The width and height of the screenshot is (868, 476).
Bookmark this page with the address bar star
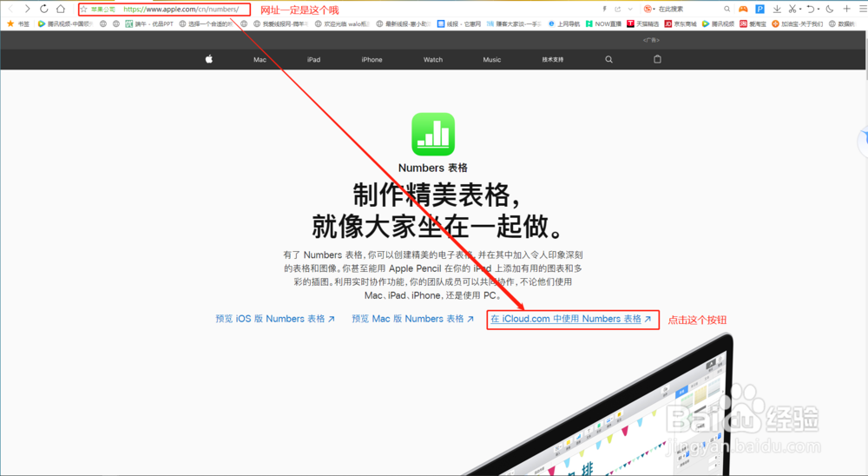83,10
